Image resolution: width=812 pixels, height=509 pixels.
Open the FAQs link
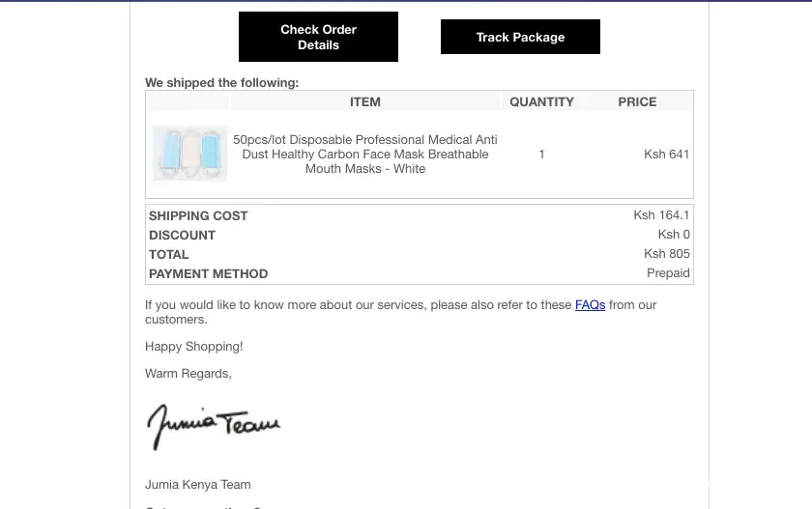(590, 305)
